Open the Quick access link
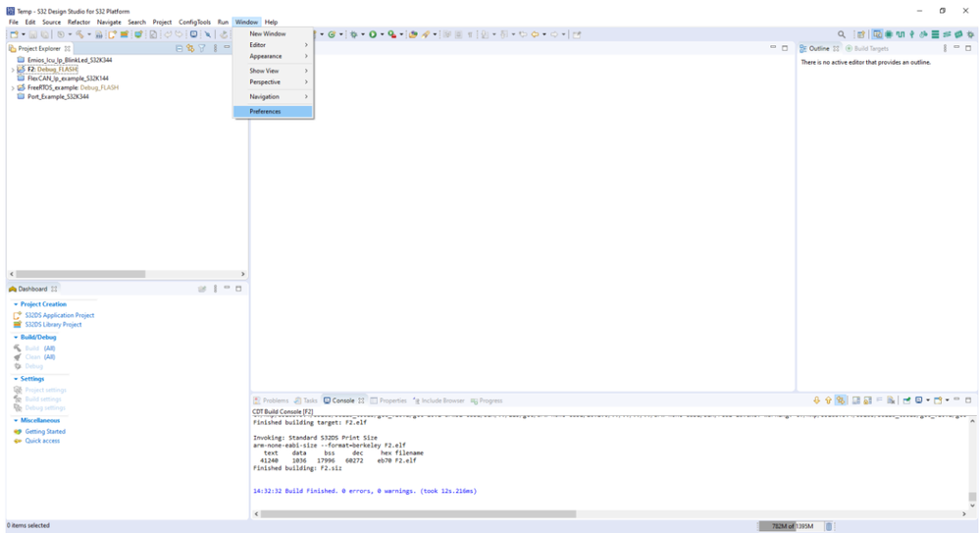Screen dimensions: 980x533 click(x=42, y=441)
